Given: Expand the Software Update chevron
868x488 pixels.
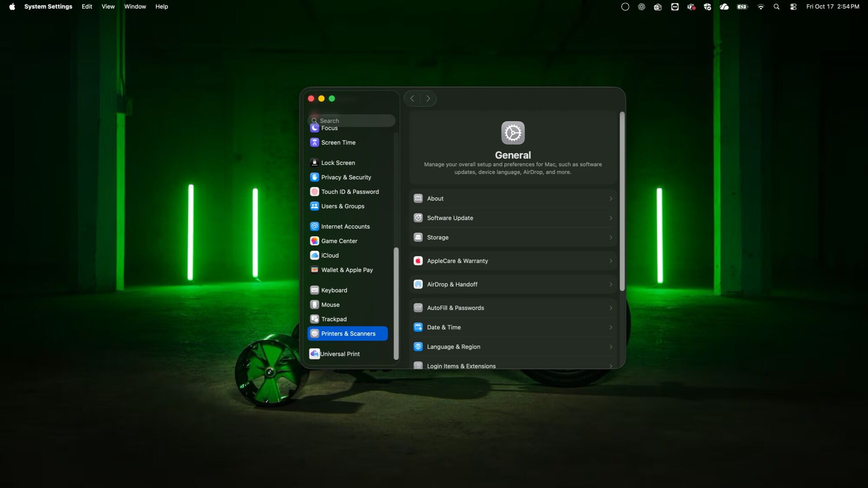Looking at the screenshot, I should point(610,218).
